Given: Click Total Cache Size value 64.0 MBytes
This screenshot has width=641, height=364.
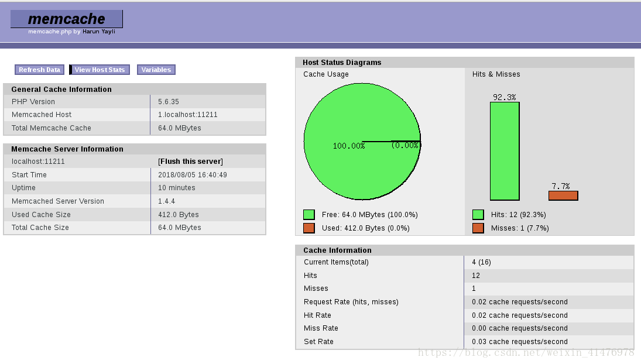Looking at the screenshot, I should coord(180,228).
